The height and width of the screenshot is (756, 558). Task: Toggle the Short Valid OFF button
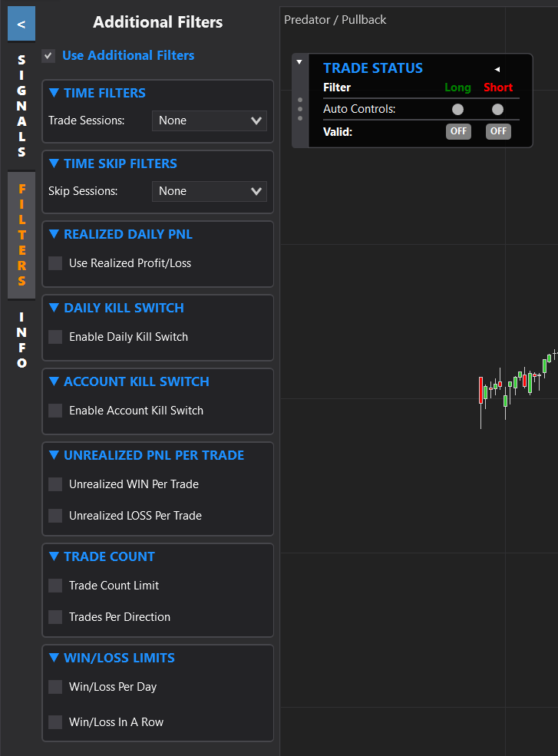(x=498, y=131)
